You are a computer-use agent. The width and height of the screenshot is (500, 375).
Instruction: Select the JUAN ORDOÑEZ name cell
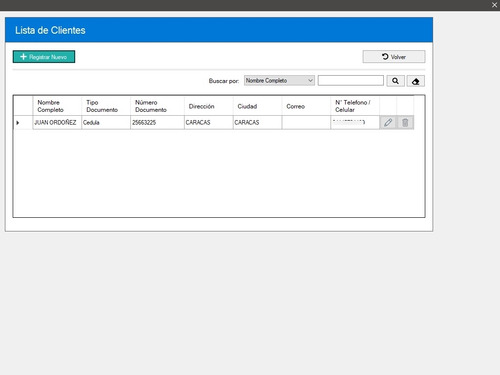[x=57, y=122]
